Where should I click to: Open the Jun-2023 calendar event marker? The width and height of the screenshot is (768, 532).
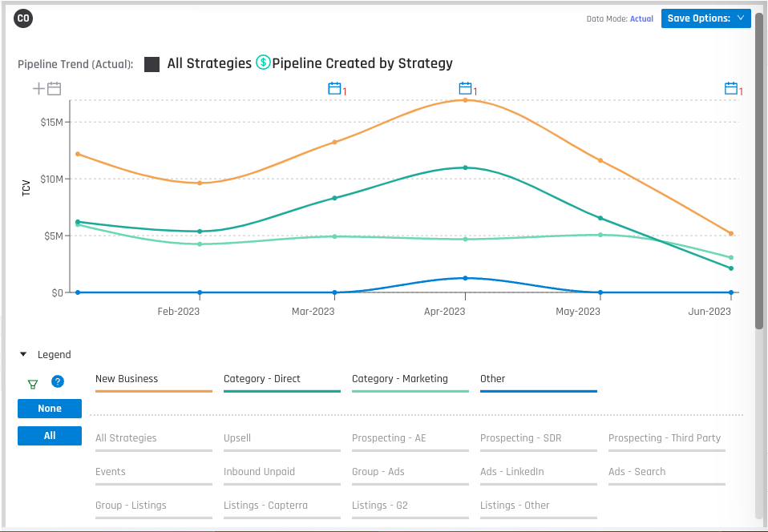tap(731, 88)
